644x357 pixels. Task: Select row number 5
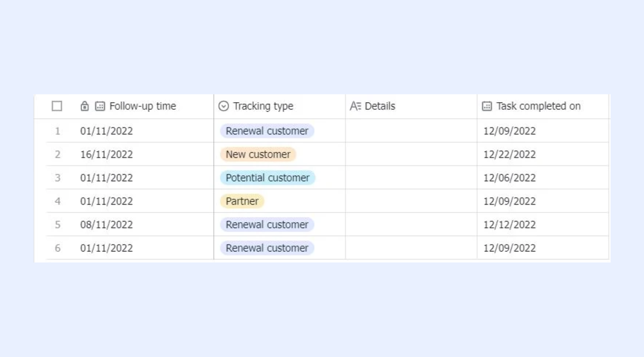(x=58, y=225)
